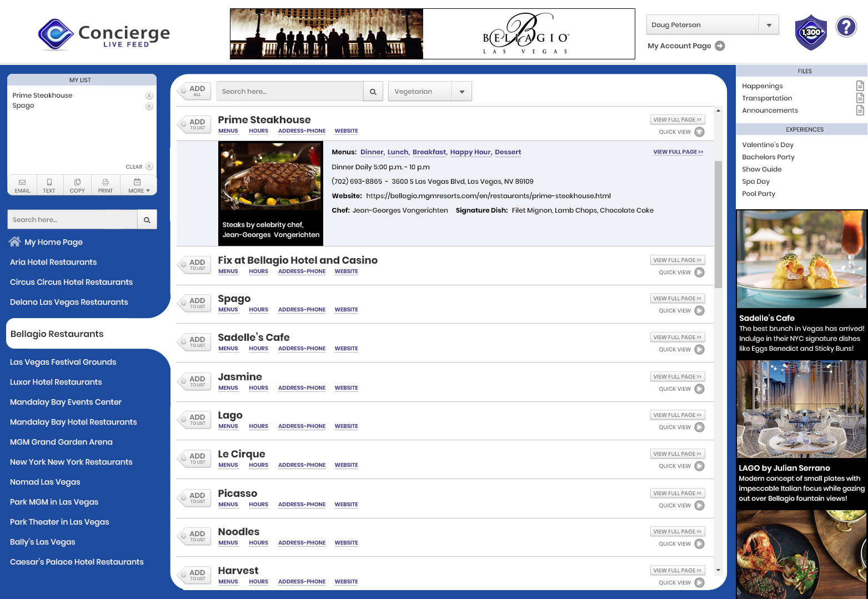
Task: Open Bachelors Party experience
Action: coord(768,157)
